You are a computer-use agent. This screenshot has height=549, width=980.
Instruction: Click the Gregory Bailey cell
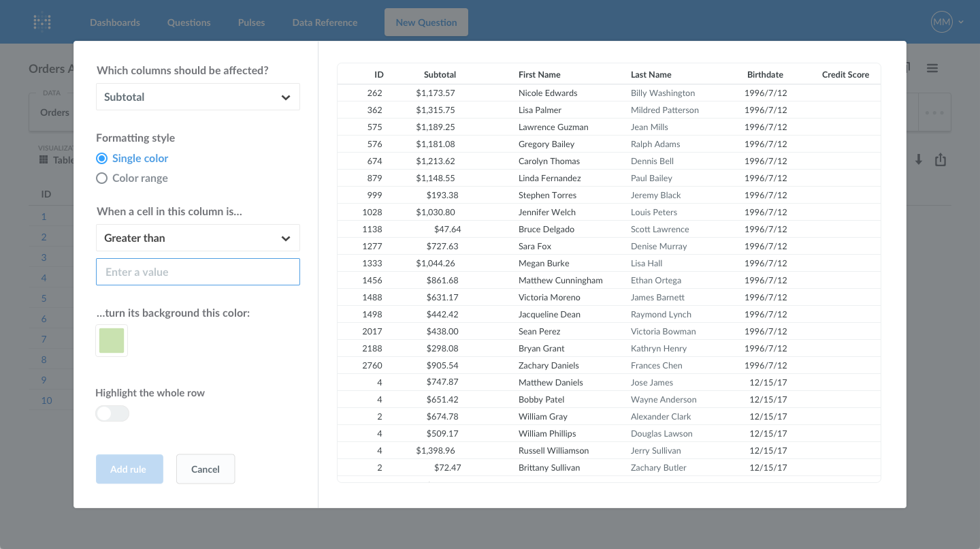click(546, 144)
